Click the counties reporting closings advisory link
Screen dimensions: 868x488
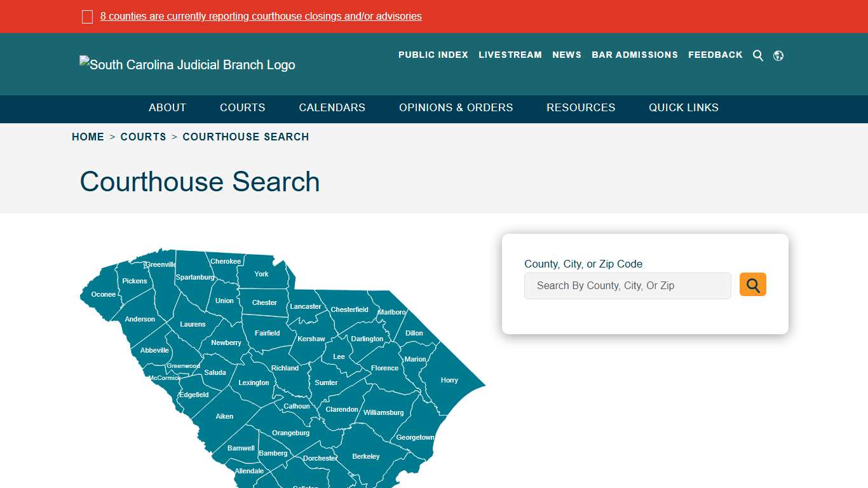coord(261,16)
